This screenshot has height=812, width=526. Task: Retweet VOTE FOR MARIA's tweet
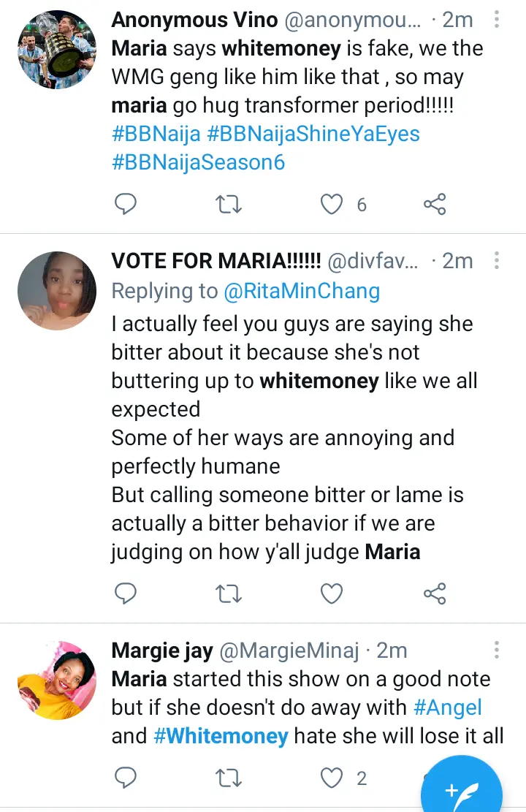pyautogui.click(x=229, y=593)
